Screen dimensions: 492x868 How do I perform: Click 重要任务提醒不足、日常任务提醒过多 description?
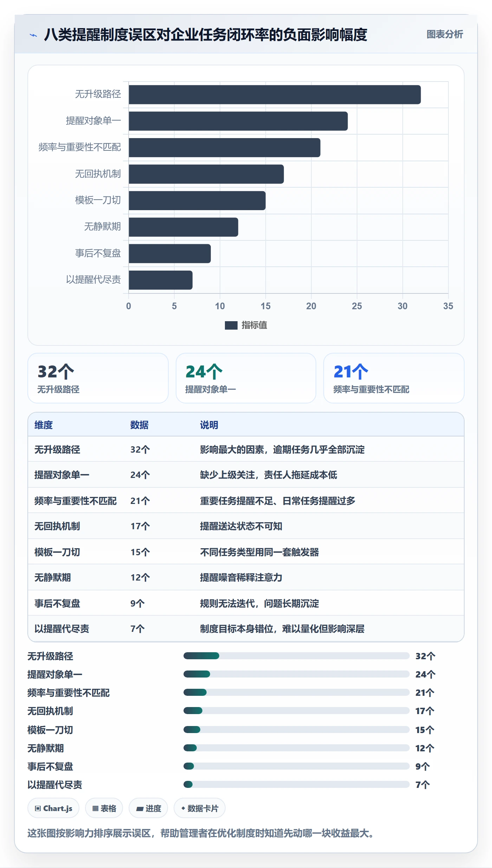pyautogui.click(x=278, y=501)
